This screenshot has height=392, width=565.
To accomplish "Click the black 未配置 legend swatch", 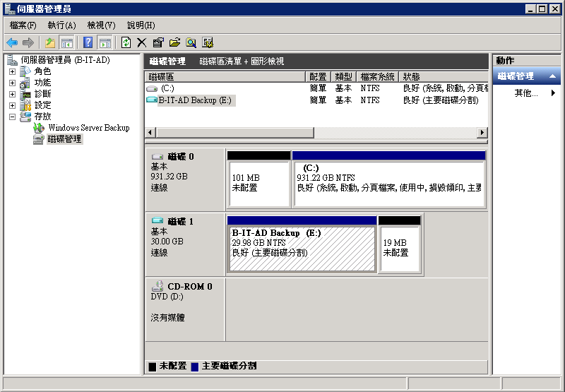I will pos(153,367).
